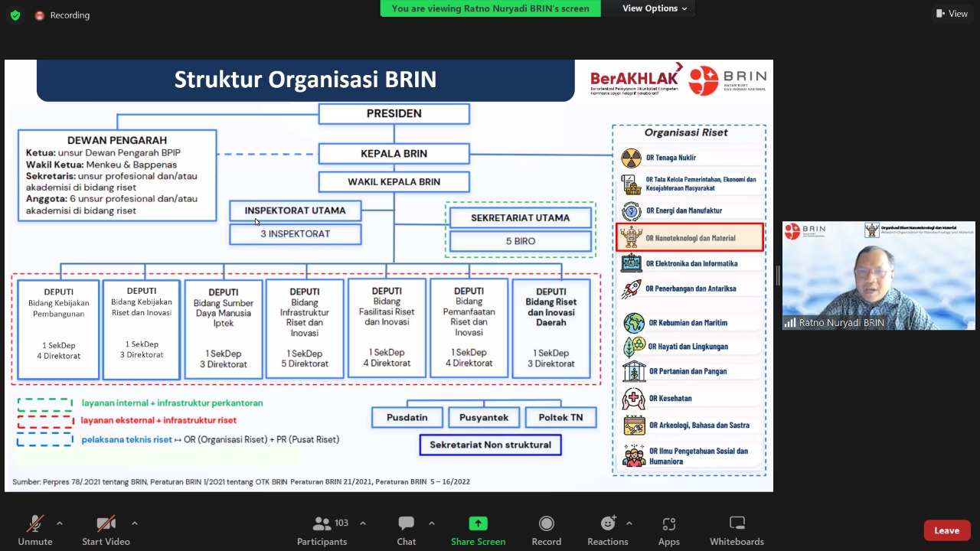Click the BerAKHLAK logo on the slide
Viewport: 980px width, 551px height.
[635, 80]
